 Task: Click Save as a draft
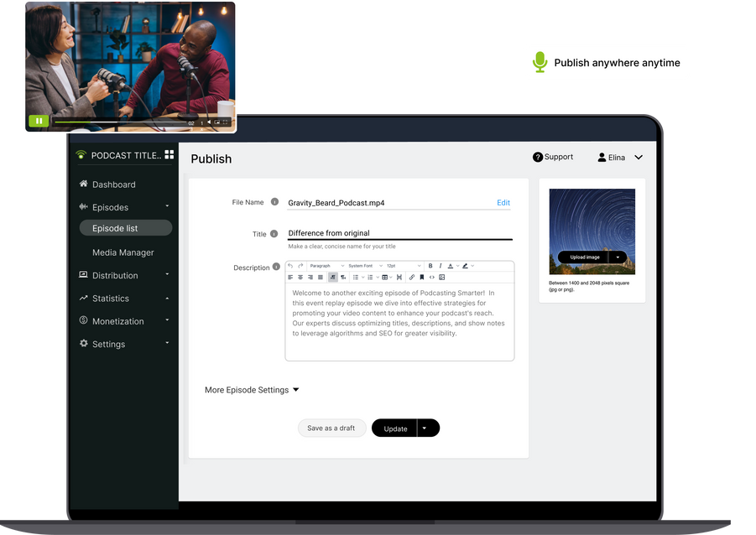tap(331, 428)
